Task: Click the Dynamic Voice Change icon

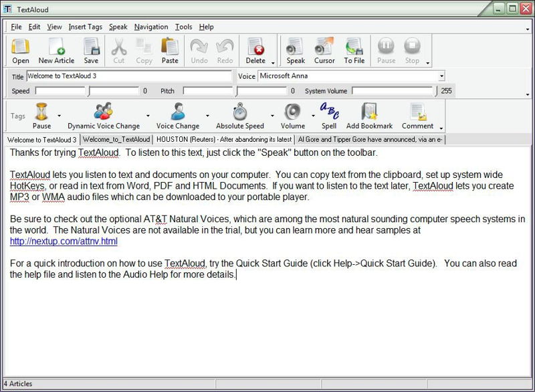Action: (x=104, y=115)
